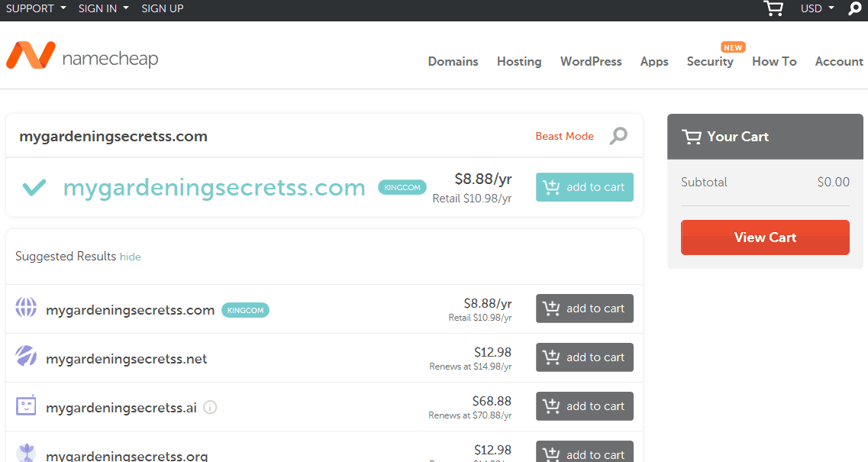Click mygardeningsecretss.ai domain text
Screen dimensions: 868x462
coord(121,409)
